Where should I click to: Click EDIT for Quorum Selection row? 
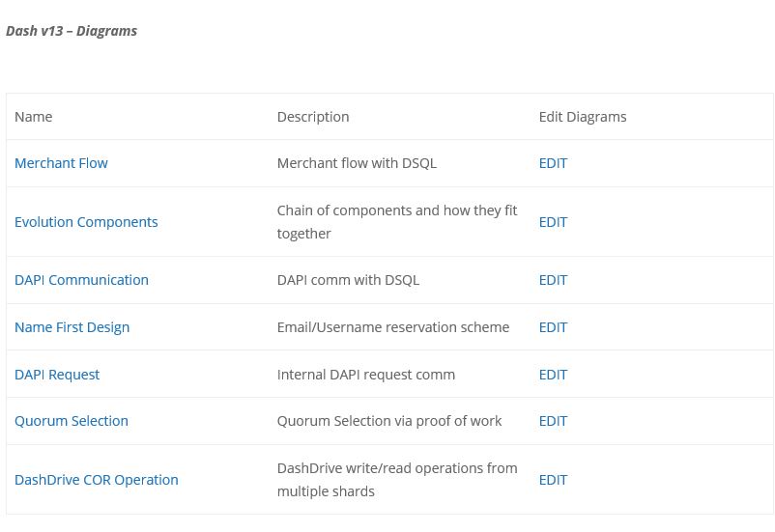553,421
